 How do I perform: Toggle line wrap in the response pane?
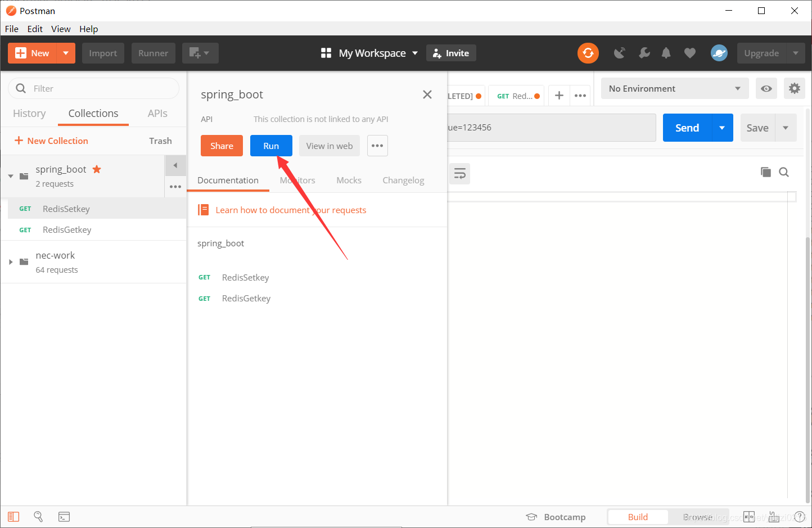pyautogui.click(x=459, y=174)
